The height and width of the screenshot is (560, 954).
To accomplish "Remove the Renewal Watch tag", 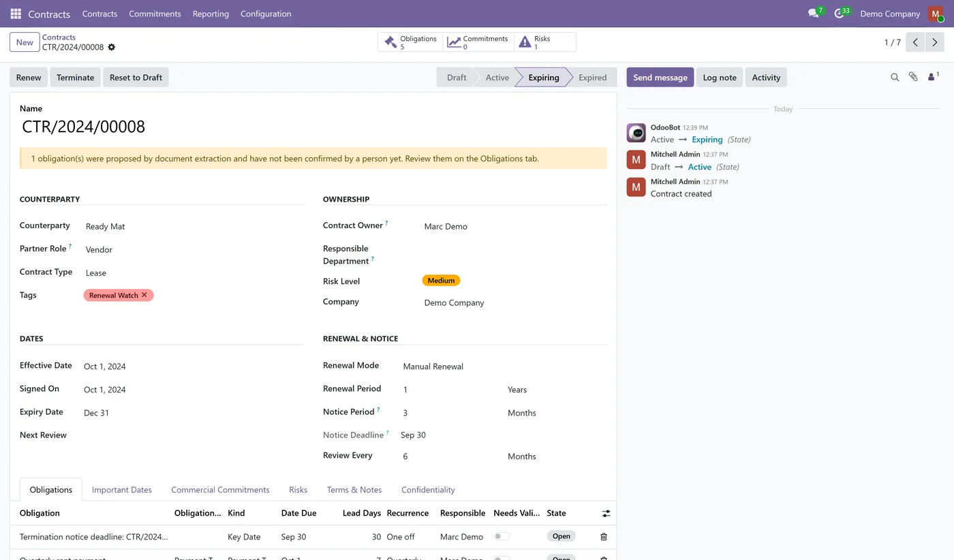I will pos(144,295).
